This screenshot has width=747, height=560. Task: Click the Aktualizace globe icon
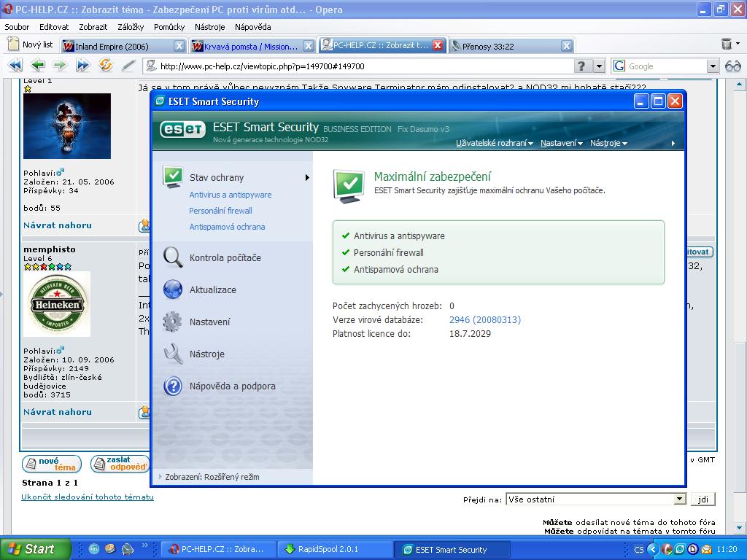(173, 289)
